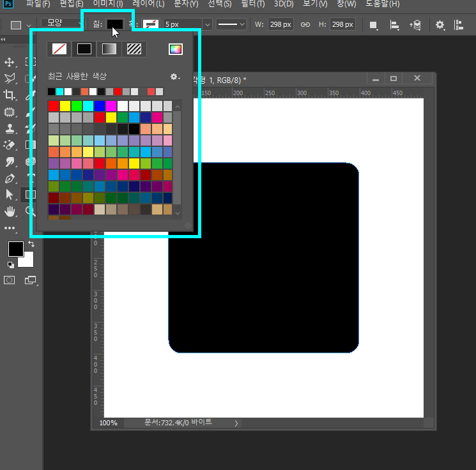Open the path arrangement dropdown

click(x=415, y=25)
